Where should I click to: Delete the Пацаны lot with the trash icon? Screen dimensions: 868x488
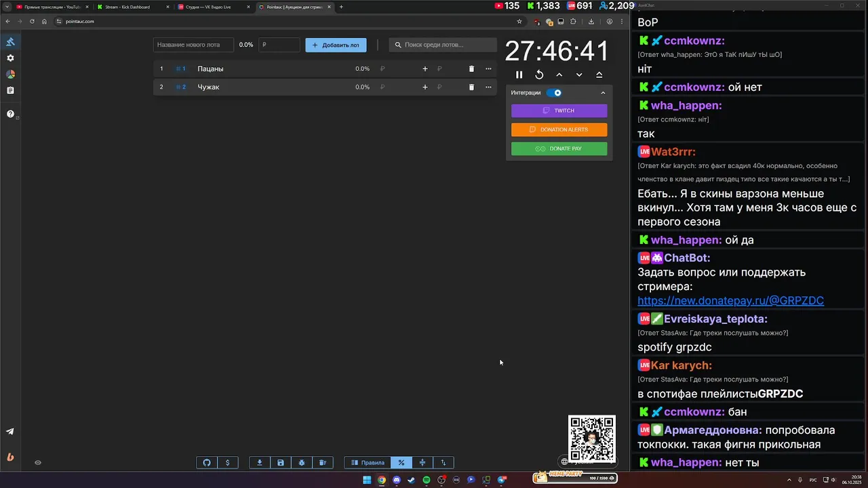click(471, 68)
